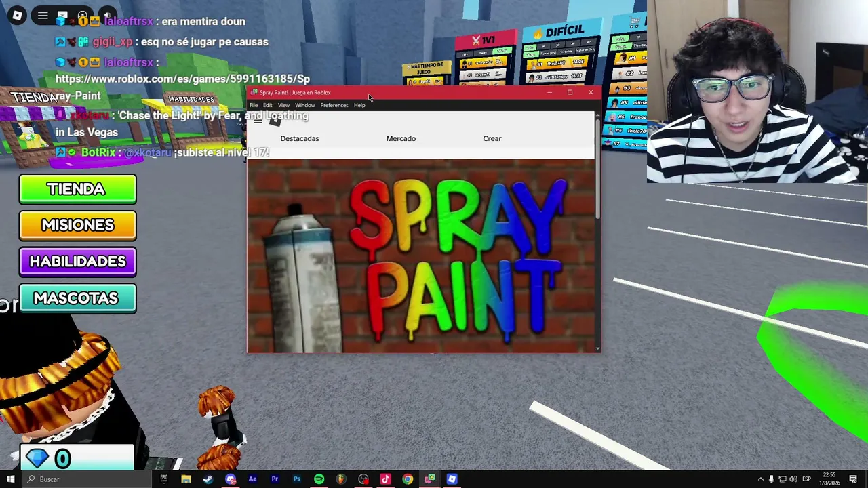Open the green TIENDA button

(x=77, y=189)
